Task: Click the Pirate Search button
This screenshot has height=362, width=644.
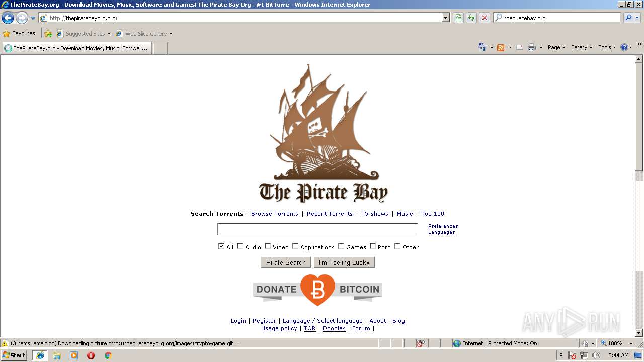Action: [286, 262]
